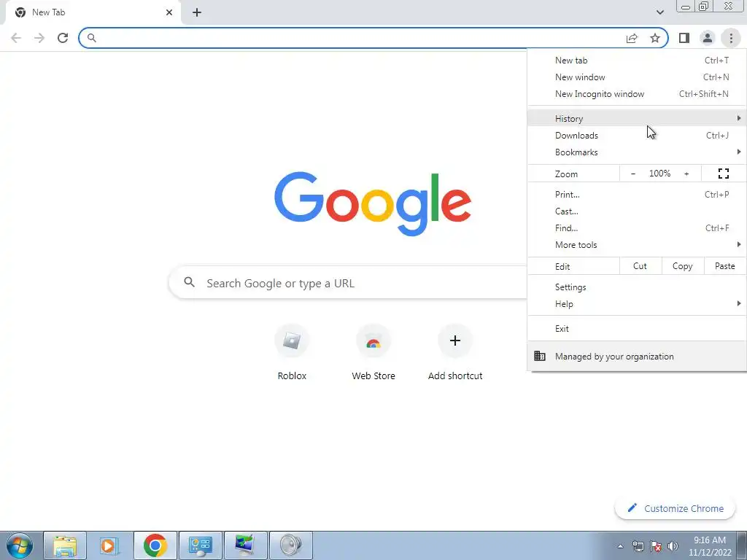
Task: Open the Roblox shortcut tile
Action: click(292, 352)
